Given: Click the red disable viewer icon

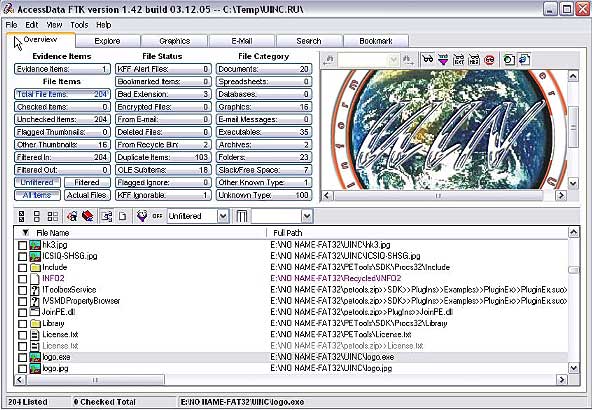Looking at the screenshot, I should tap(489, 59).
